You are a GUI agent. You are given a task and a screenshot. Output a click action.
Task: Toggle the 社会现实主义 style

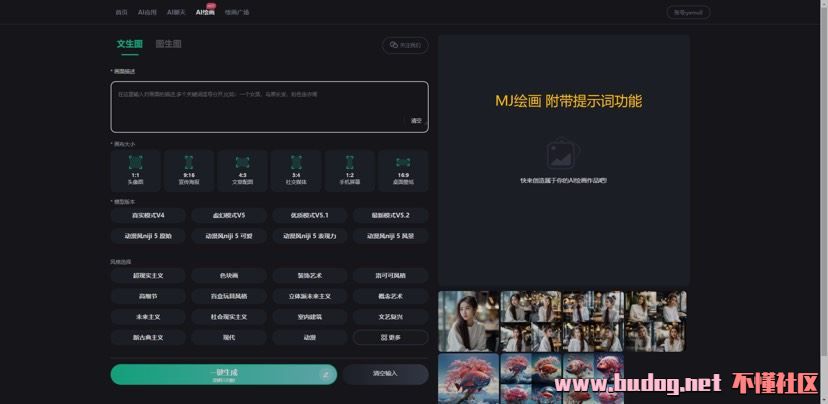pyautogui.click(x=229, y=317)
